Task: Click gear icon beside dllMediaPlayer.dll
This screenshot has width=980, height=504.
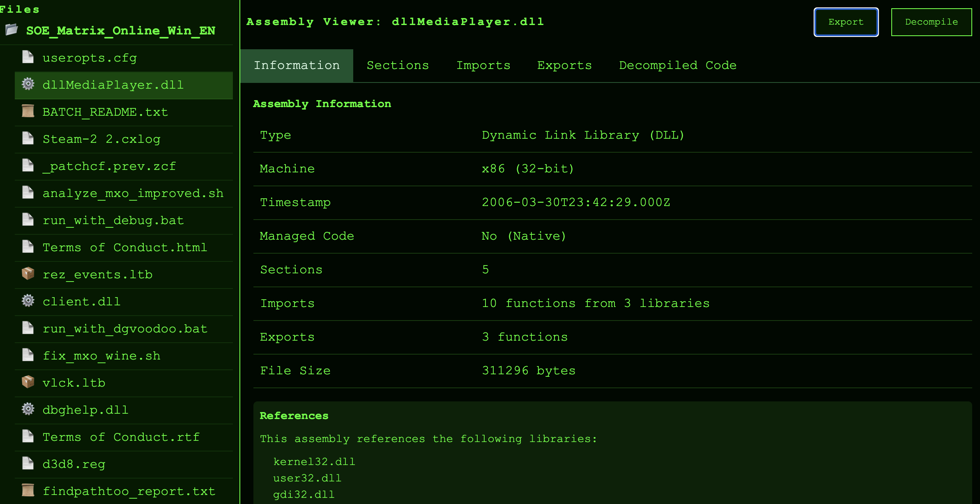Action: (x=28, y=84)
